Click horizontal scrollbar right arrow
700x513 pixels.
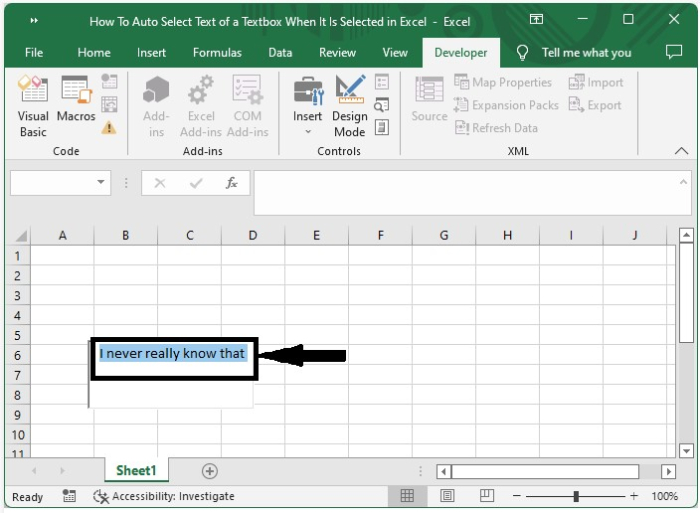668,471
